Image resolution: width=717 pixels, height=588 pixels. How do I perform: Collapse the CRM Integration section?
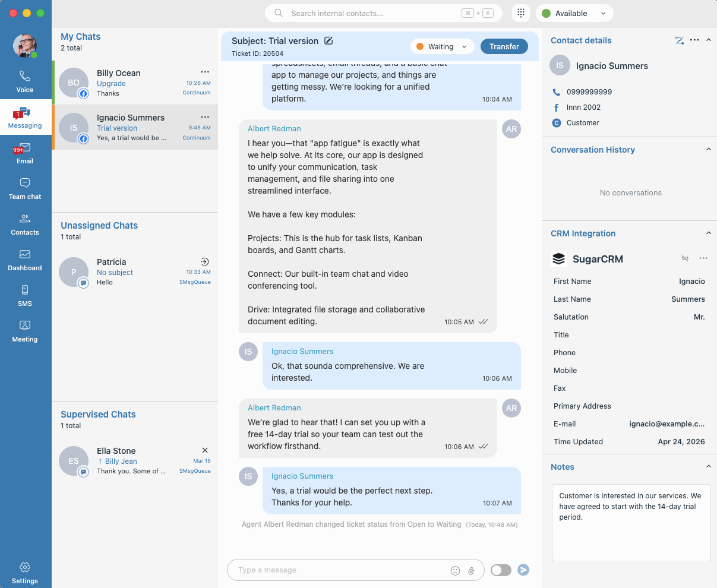click(708, 233)
